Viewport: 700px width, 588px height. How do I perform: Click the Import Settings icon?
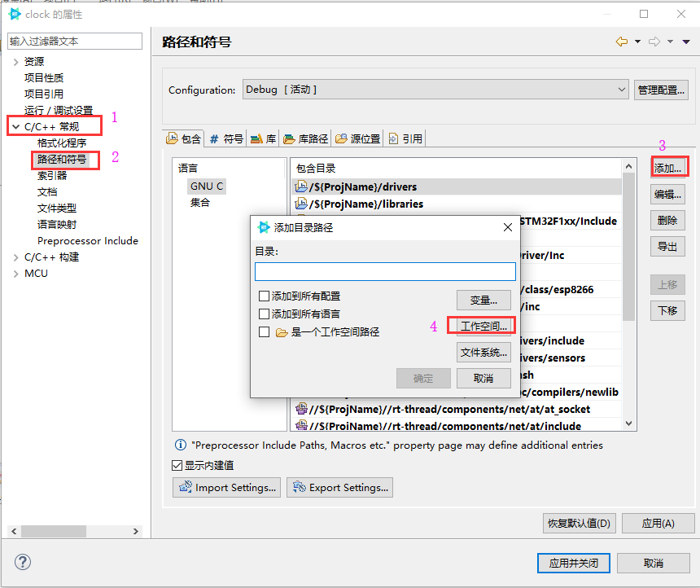(x=186, y=487)
